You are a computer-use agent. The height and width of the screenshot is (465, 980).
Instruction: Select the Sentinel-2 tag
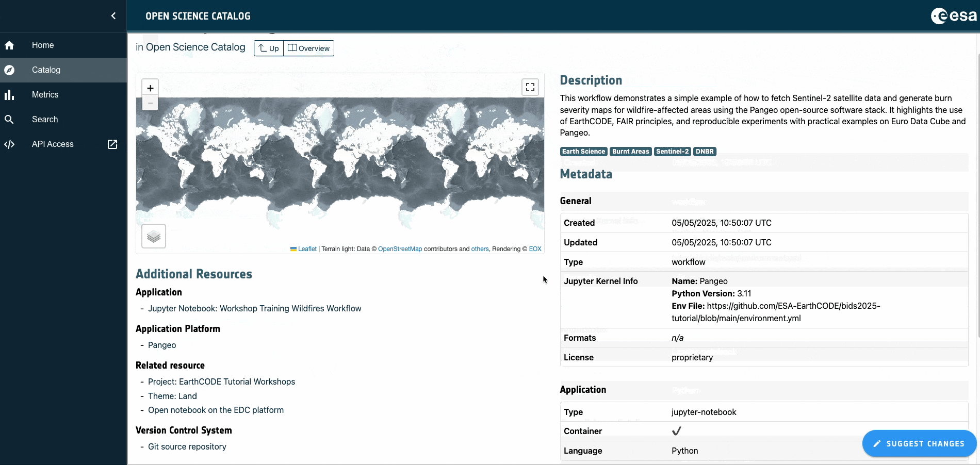tap(672, 152)
